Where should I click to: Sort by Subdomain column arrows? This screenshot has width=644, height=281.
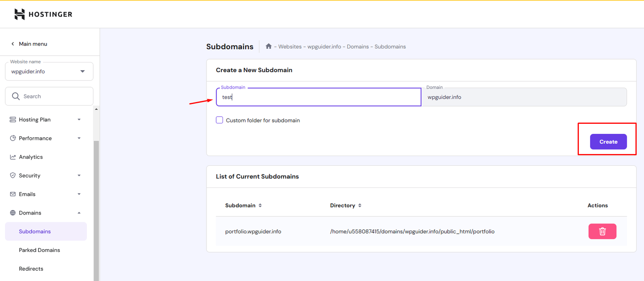pos(260,206)
